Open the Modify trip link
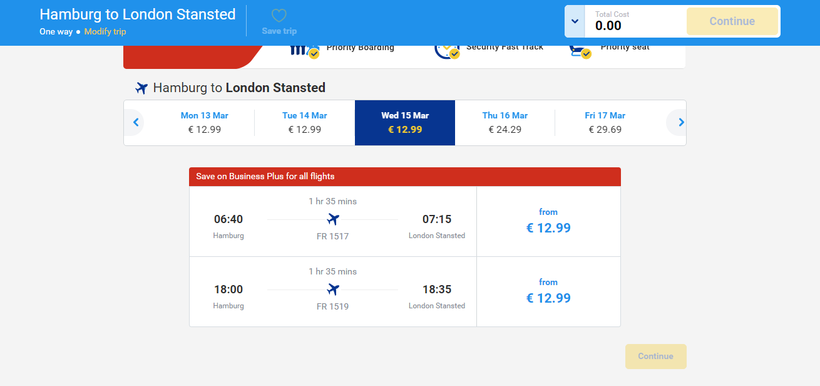 [x=105, y=31]
